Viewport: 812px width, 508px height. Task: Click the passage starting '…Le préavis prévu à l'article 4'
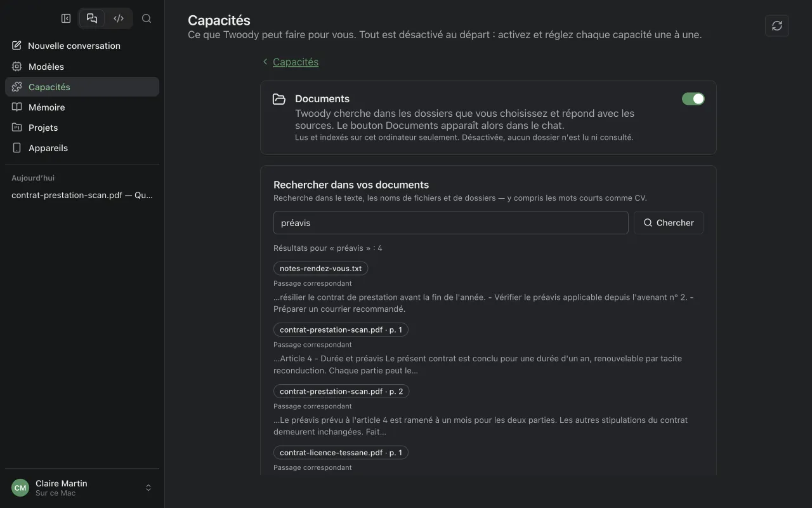pyautogui.click(x=480, y=426)
